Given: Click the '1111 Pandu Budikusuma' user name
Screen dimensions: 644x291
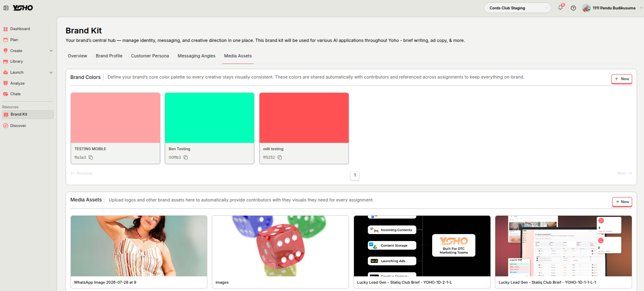Looking at the screenshot, I should point(614,8).
